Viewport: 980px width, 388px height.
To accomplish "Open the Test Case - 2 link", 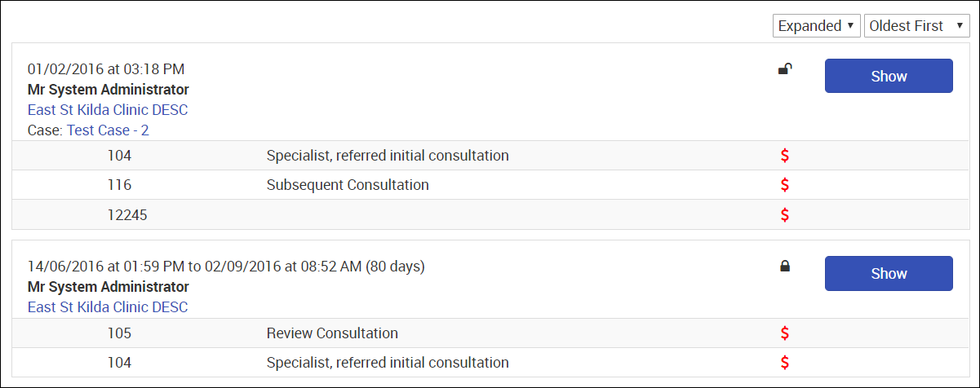I will click(x=108, y=130).
